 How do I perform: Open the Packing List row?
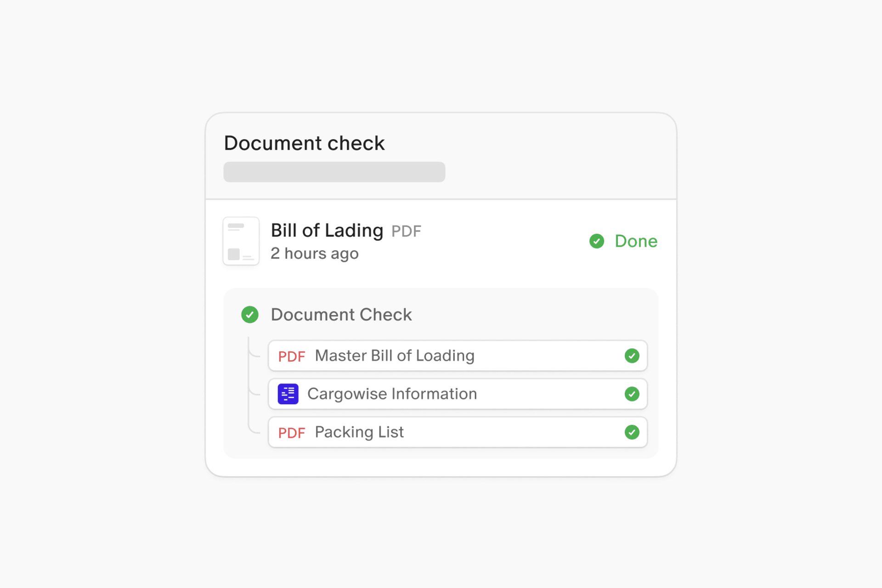359,432
